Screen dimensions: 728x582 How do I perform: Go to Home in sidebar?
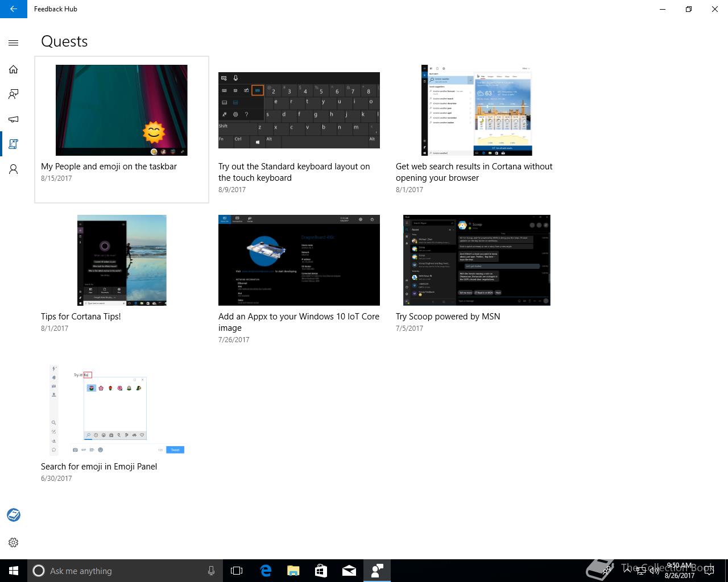[14, 69]
